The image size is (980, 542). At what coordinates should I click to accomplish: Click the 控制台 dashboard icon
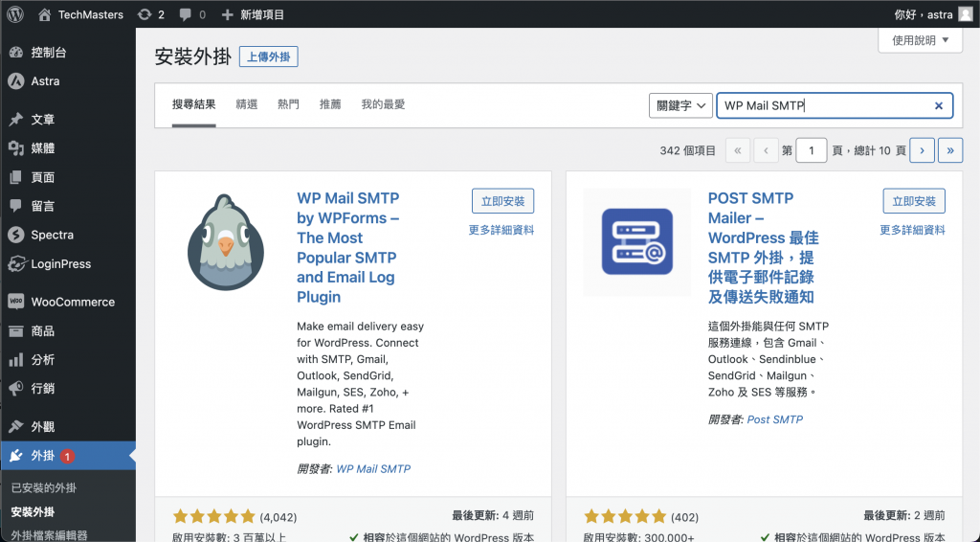16,53
